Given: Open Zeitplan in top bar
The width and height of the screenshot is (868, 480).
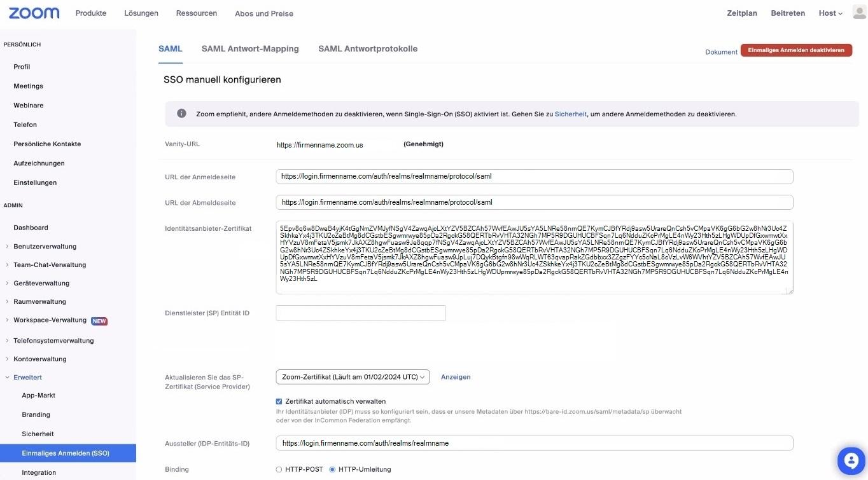Looking at the screenshot, I should [742, 13].
